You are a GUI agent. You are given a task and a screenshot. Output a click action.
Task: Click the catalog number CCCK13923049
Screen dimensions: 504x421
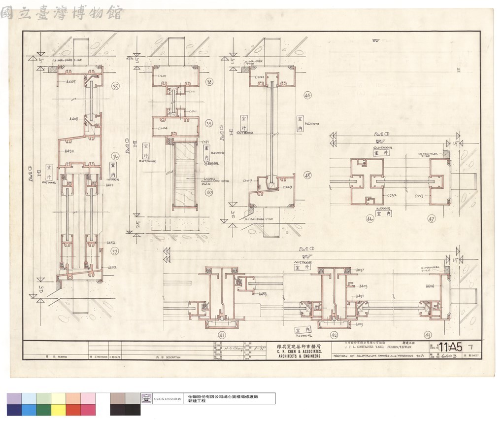click(x=168, y=399)
